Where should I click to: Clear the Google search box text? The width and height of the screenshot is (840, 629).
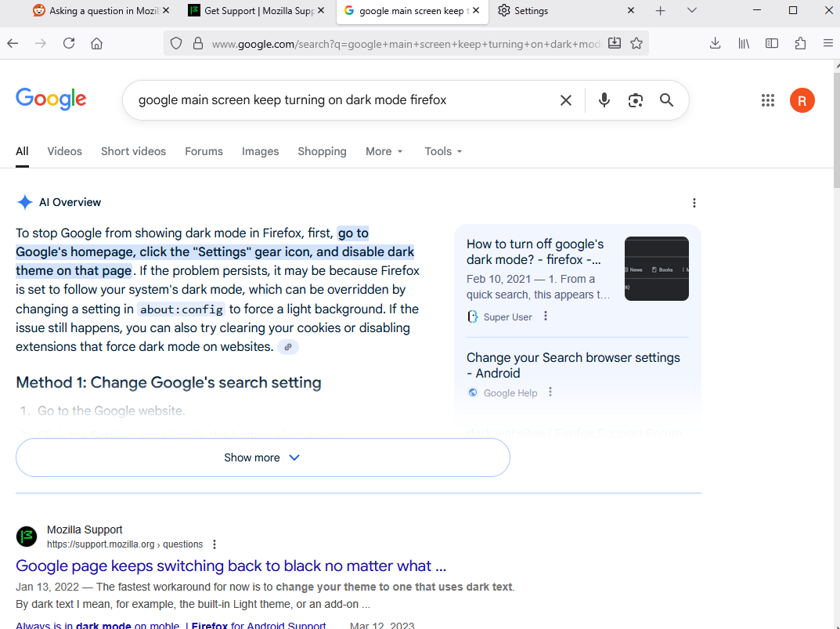point(566,100)
